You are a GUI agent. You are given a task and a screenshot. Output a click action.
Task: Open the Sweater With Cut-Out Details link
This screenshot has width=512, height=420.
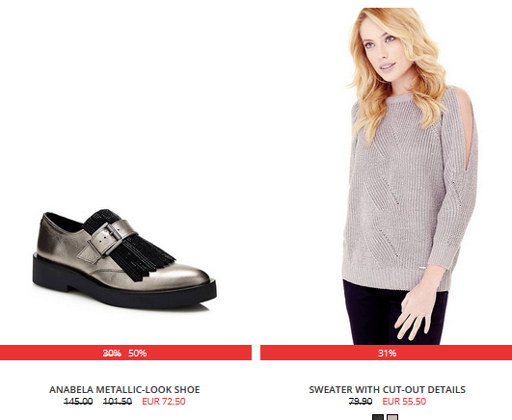(387, 389)
